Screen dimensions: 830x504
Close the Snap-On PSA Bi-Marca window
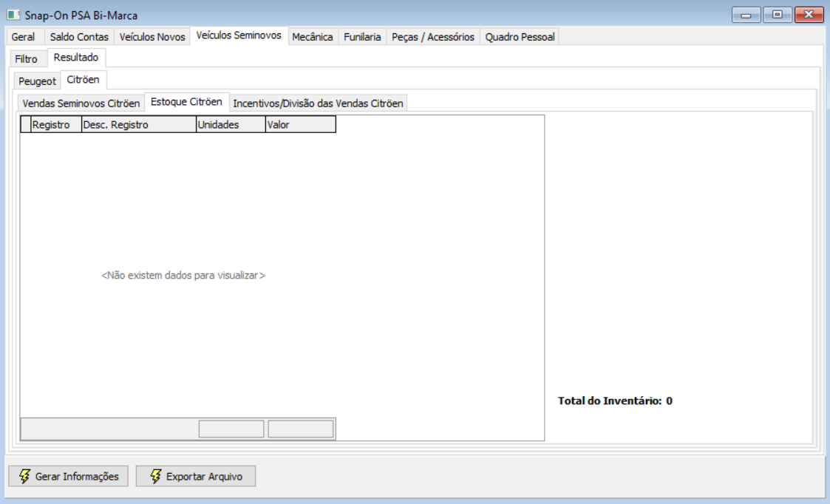click(809, 15)
